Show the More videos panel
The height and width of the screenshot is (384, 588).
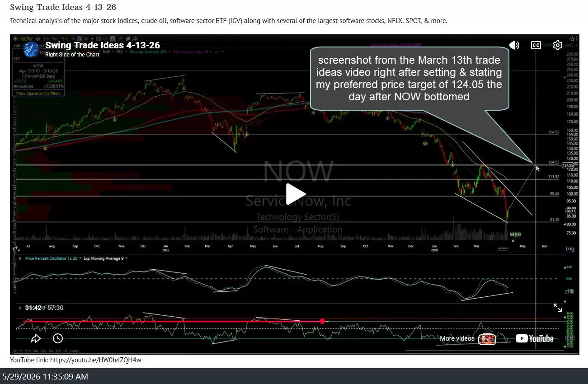(457, 338)
